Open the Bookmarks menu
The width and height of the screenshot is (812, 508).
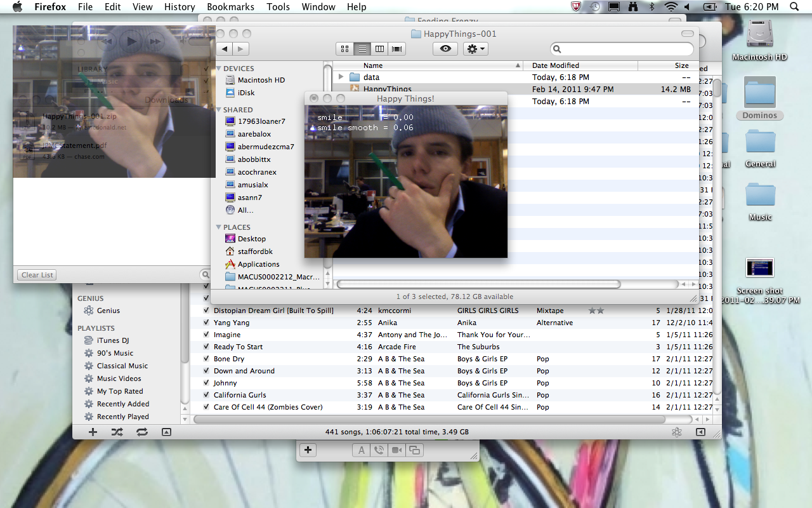230,7
